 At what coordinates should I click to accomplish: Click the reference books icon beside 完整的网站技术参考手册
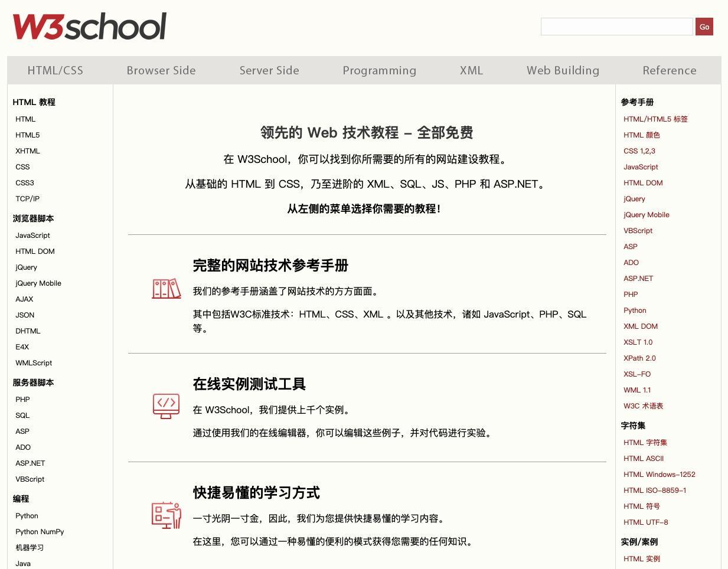pos(166,289)
